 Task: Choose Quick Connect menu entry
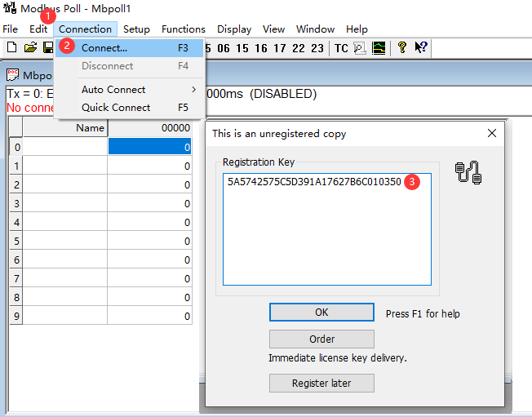129,108
